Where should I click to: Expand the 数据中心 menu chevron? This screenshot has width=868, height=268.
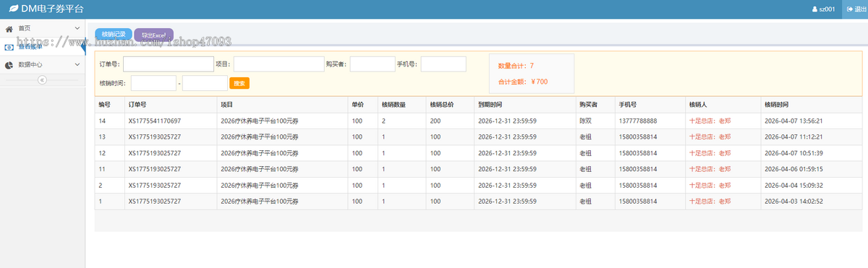[77, 64]
